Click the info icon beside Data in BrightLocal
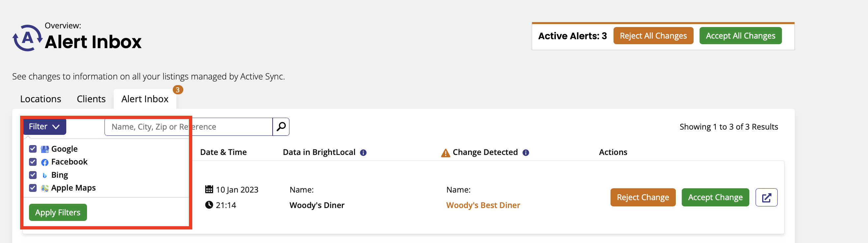Viewport: 868px width, 243px height. click(363, 153)
